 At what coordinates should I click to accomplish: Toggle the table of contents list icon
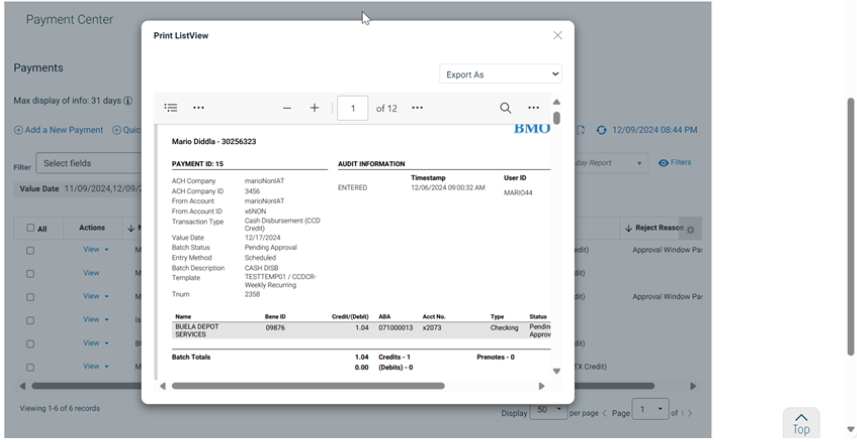pos(171,108)
